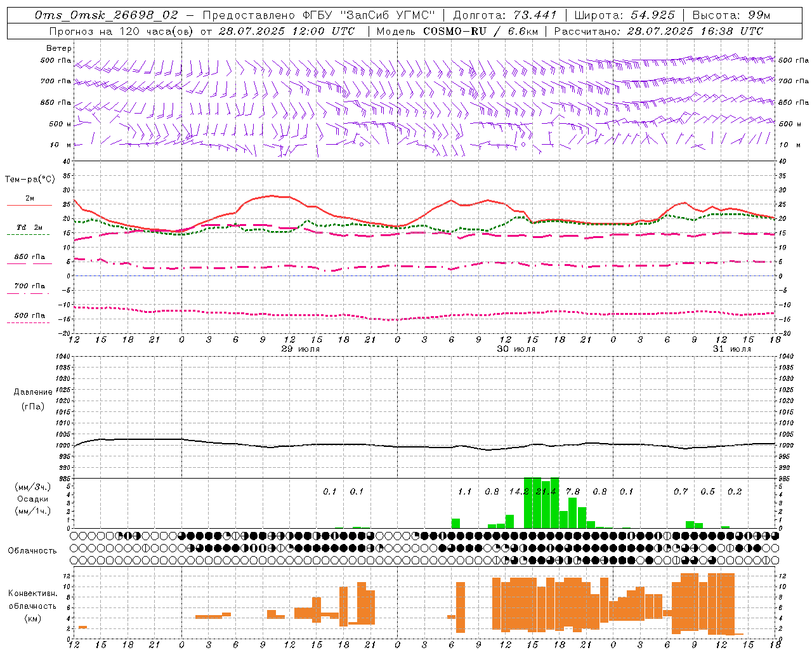Click the "Тем-ра(°C)" temperature axis label
The height and width of the screenshot is (650, 812).
pos(30,180)
